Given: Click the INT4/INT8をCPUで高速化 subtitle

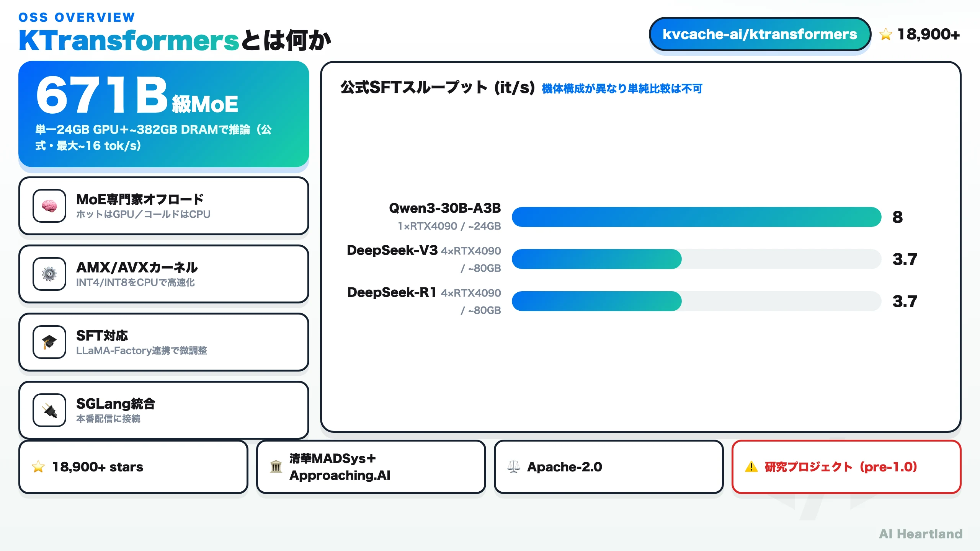Looking at the screenshot, I should 136,282.
